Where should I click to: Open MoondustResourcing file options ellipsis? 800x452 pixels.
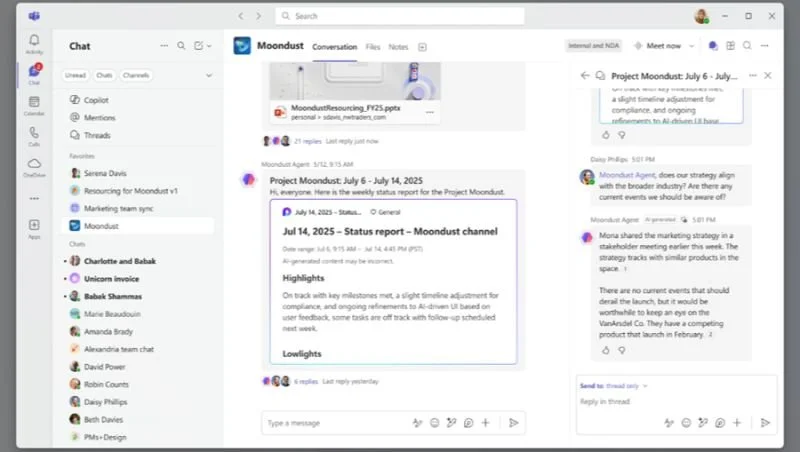(x=430, y=112)
